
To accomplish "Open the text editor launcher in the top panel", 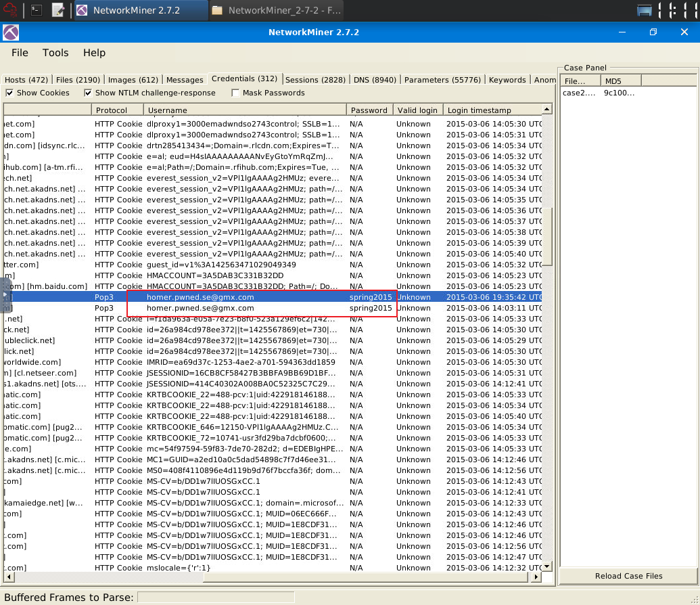I will pos(58,10).
